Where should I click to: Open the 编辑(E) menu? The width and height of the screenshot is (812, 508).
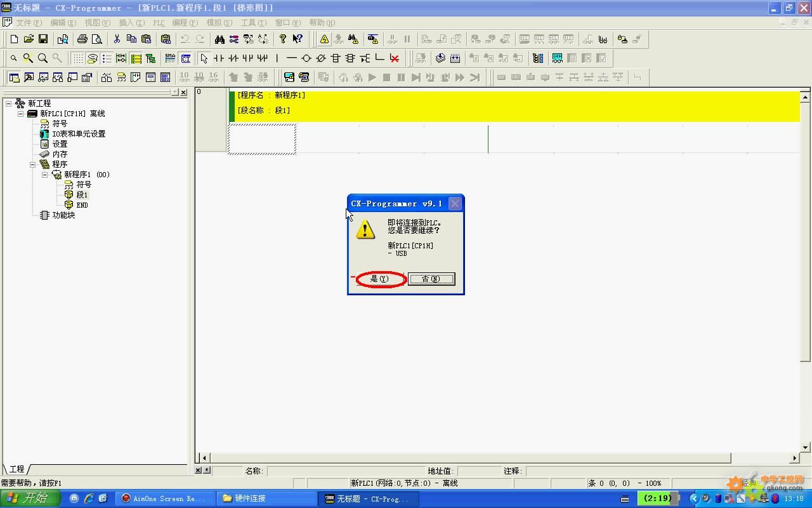(x=63, y=22)
